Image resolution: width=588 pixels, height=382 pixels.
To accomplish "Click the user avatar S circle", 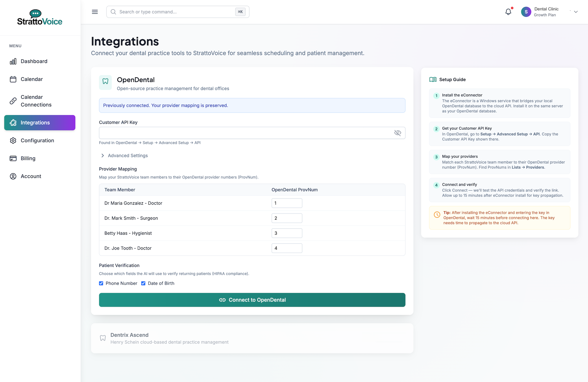I will tap(526, 12).
